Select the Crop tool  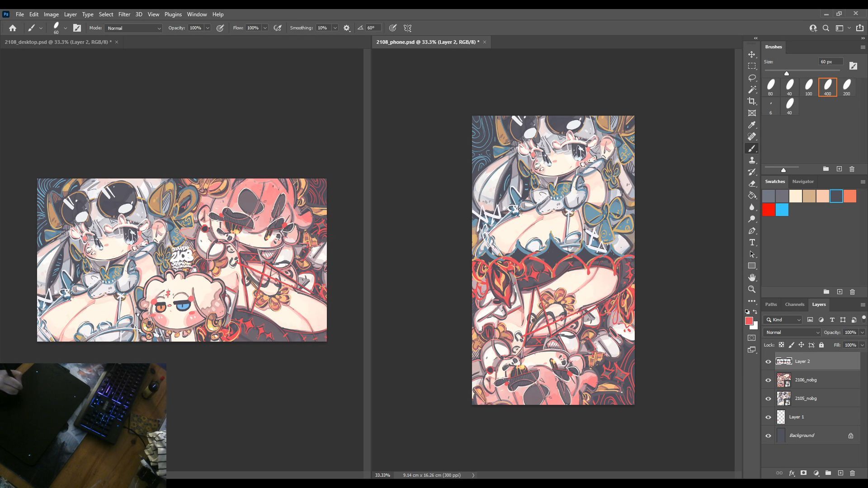click(752, 101)
